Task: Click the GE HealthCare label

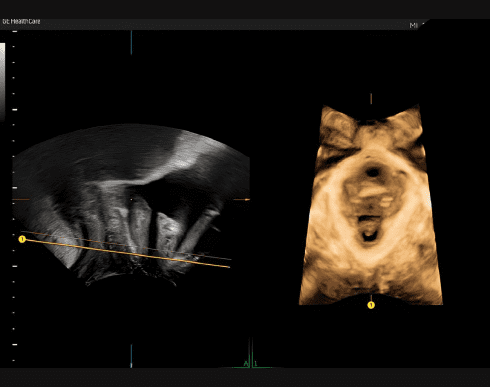Action: (x=21, y=21)
